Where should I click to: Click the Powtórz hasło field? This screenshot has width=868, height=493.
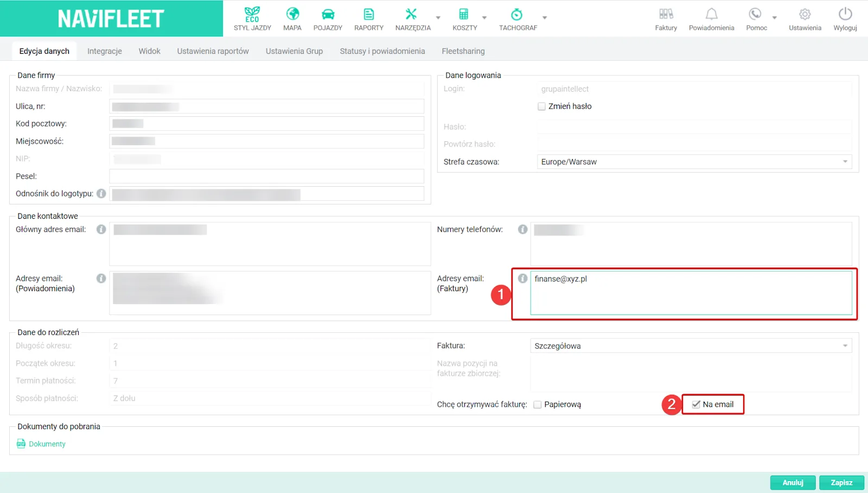pyautogui.click(x=694, y=144)
